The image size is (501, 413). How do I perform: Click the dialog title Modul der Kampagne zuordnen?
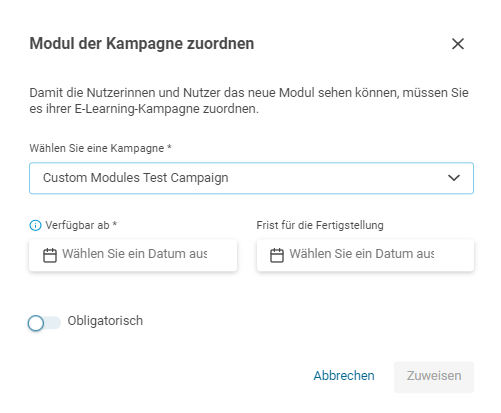pos(142,44)
